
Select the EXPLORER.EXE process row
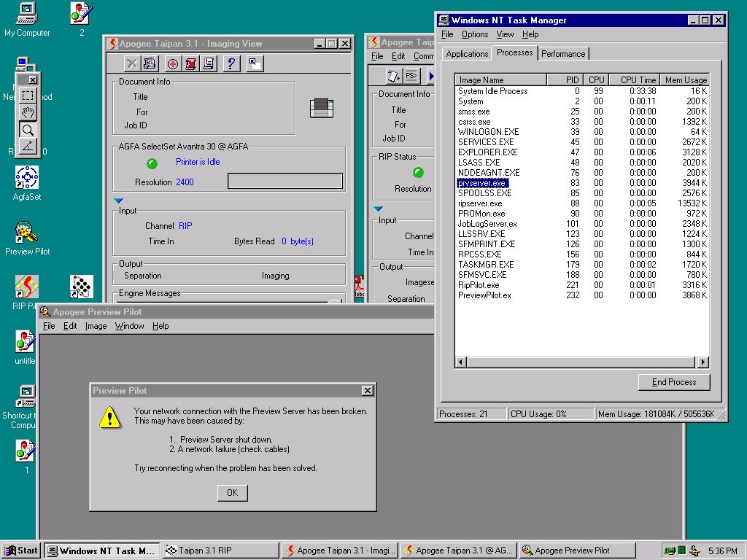coord(582,152)
